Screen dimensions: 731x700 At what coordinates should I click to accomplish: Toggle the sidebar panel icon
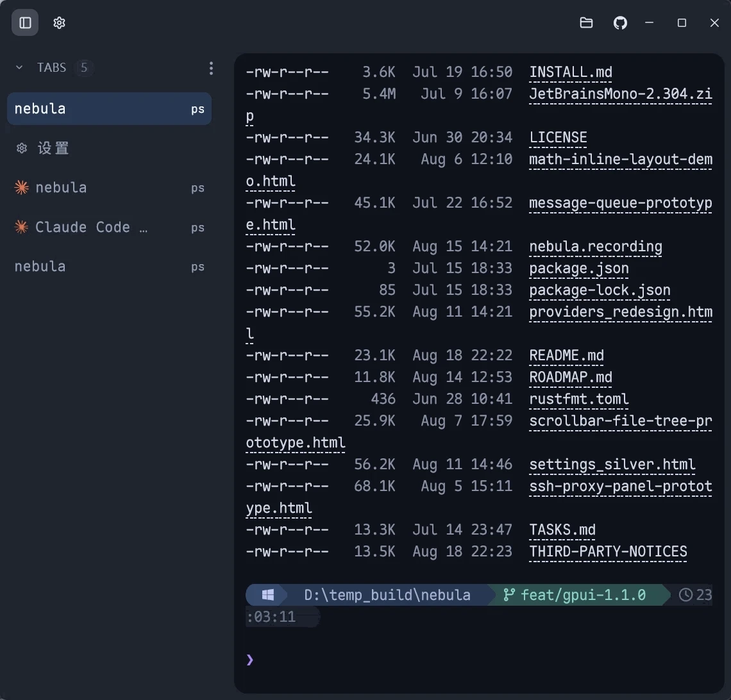[25, 23]
